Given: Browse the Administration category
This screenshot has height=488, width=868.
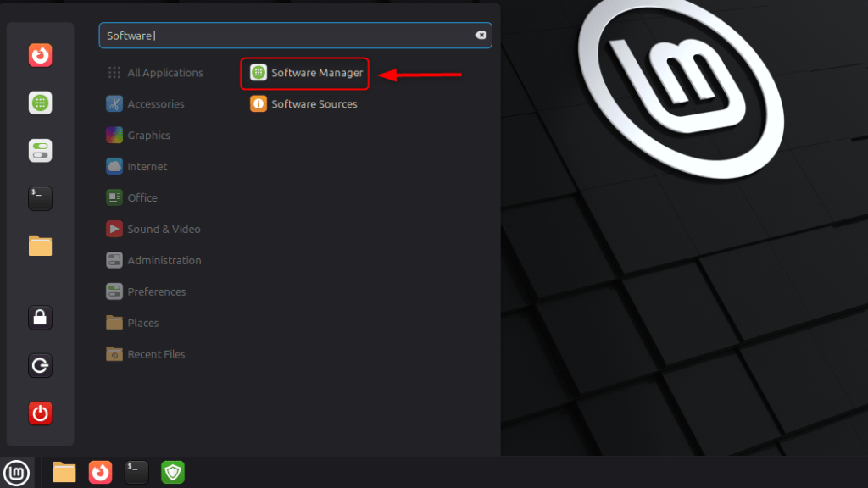Looking at the screenshot, I should [x=164, y=260].
